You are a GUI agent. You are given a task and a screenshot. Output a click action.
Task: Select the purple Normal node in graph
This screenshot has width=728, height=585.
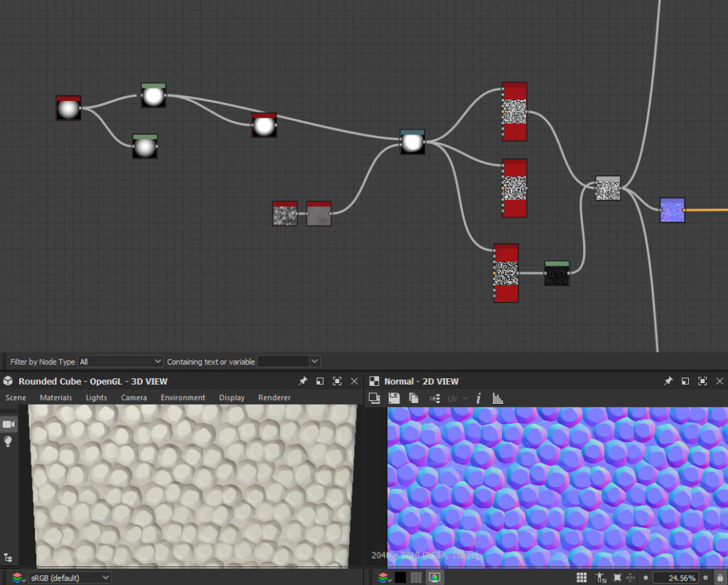tap(673, 210)
